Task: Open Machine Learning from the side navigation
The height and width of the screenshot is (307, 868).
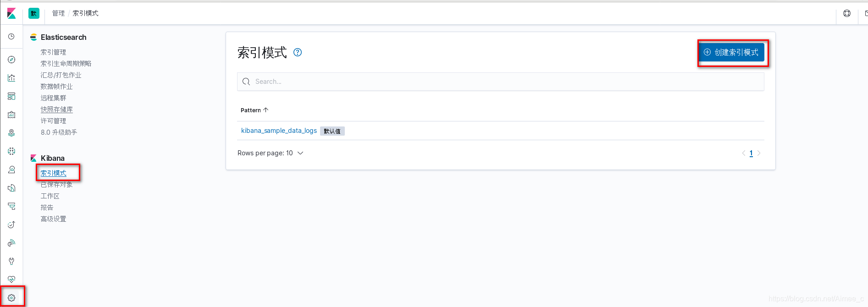Action: tap(11, 151)
